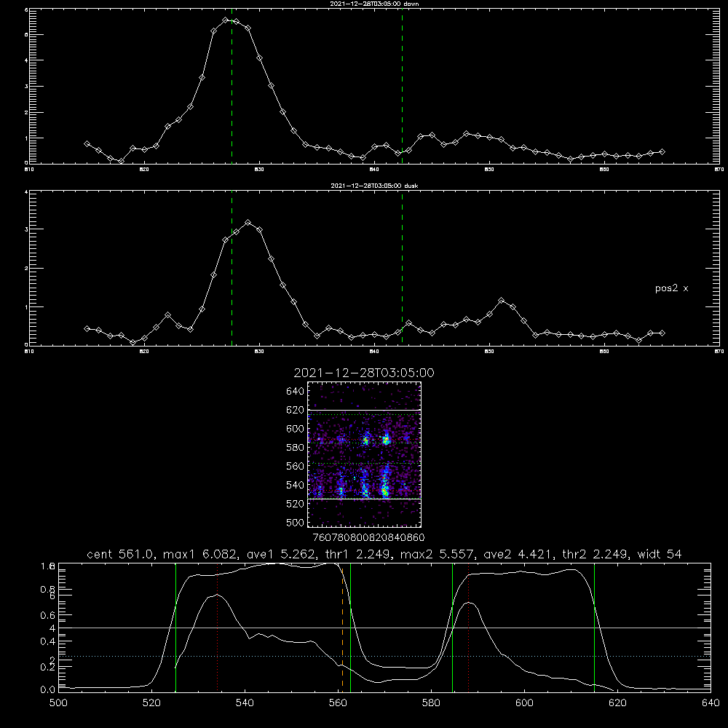Click the red dotted line near 588 in bottom plot
Image resolution: width=728 pixels, height=728 pixels.
(468, 627)
